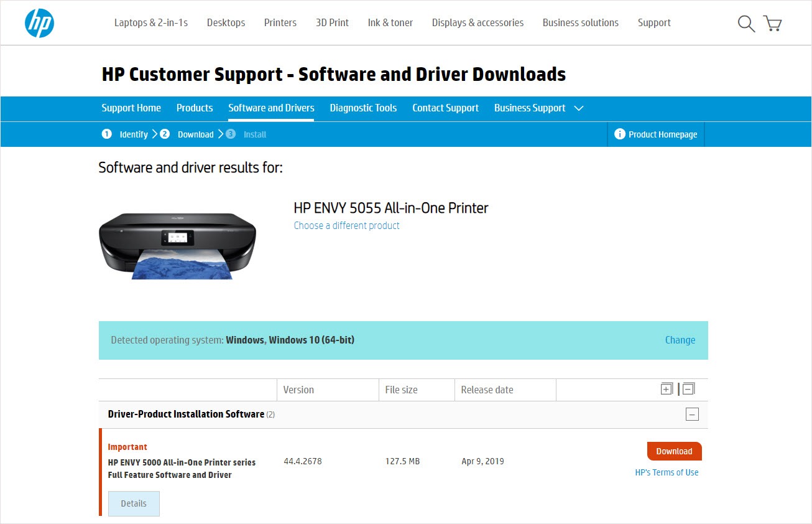Open HP's Terms of Use
This screenshot has height=524, width=812.
[x=667, y=472]
